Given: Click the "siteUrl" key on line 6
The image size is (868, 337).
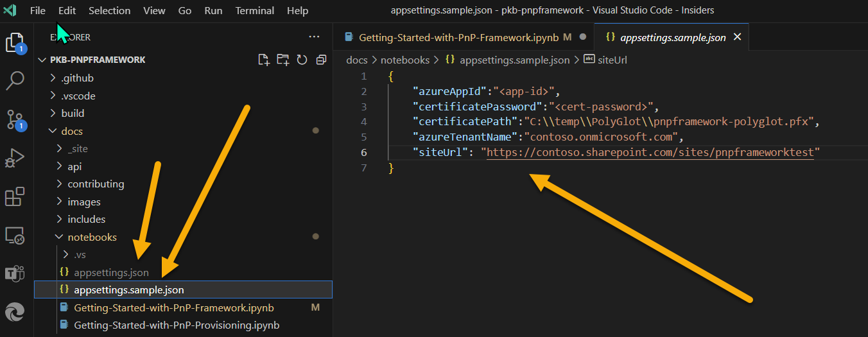Looking at the screenshot, I should pyautogui.click(x=440, y=153).
